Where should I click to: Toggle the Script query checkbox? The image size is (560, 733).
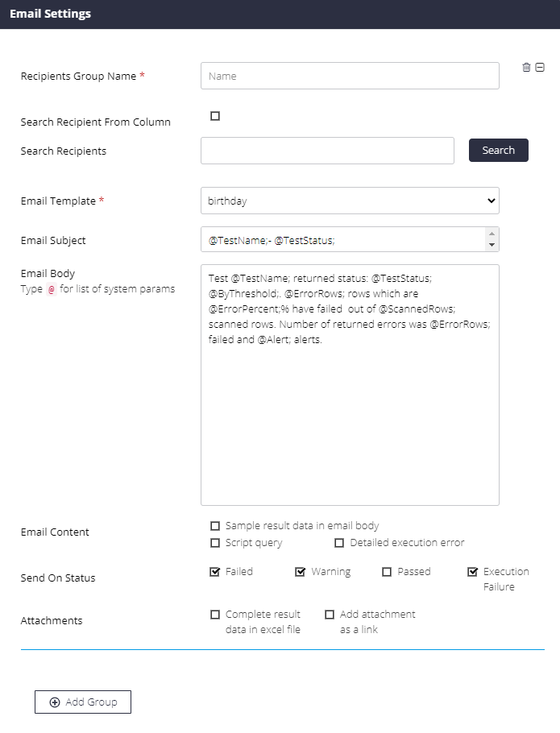tap(215, 543)
